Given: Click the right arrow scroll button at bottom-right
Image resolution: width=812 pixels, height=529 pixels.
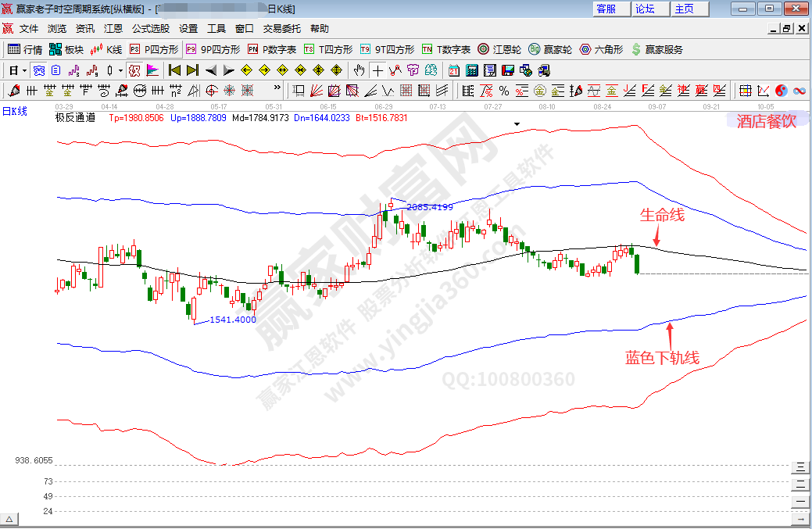Looking at the screenshot, I should click(x=799, y=518).
